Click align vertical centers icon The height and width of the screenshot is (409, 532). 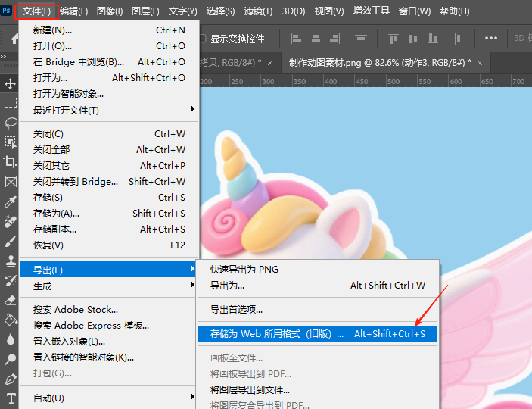click(413, 39)
